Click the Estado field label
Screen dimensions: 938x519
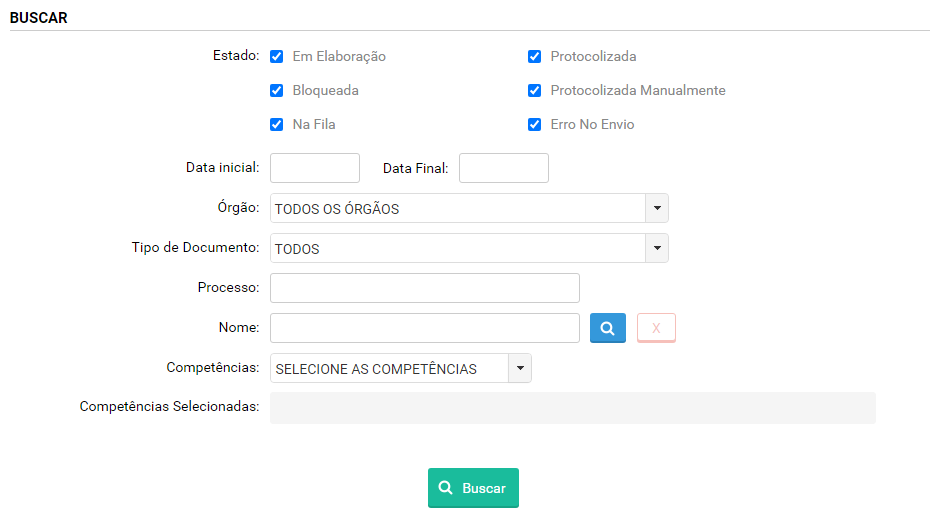pos(236,56)
